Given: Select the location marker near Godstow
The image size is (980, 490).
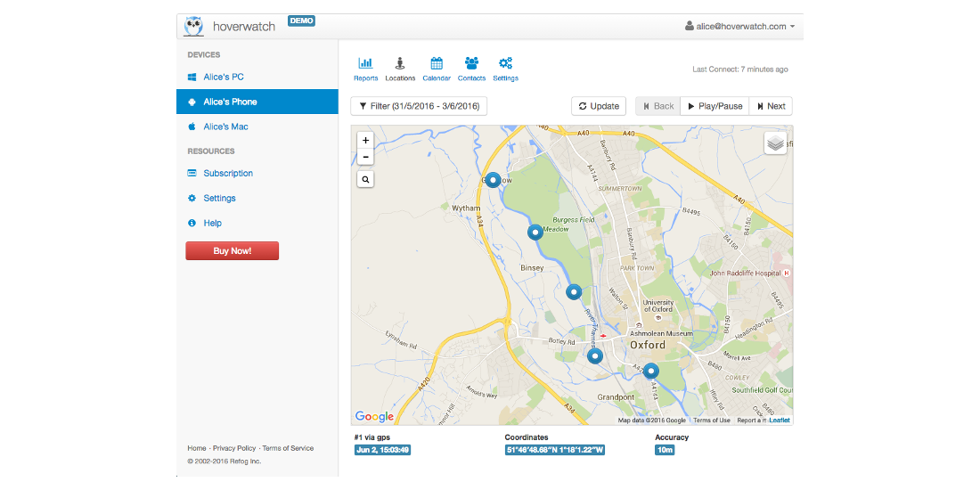Looking at the screenshot, I should (494, 181).
